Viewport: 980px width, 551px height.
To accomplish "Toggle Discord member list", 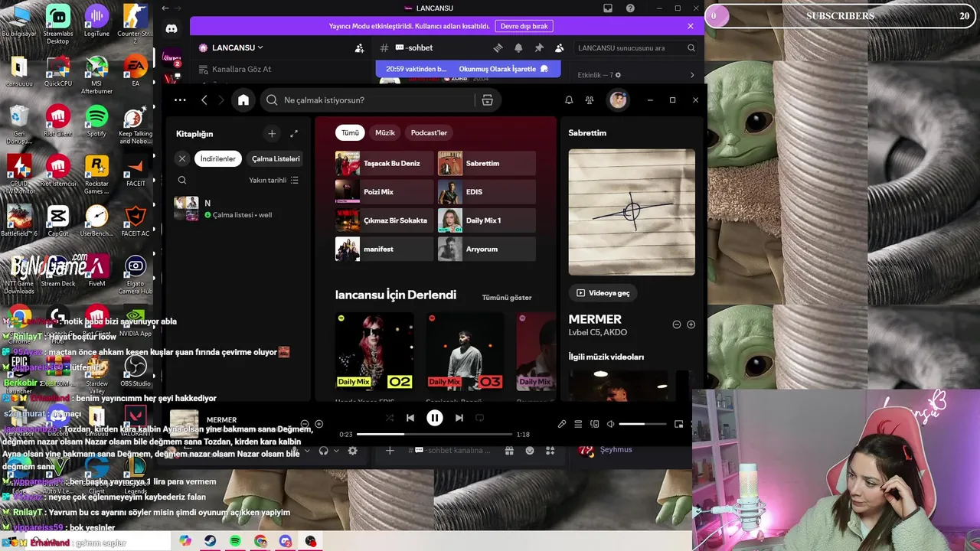I will [560, 47].
